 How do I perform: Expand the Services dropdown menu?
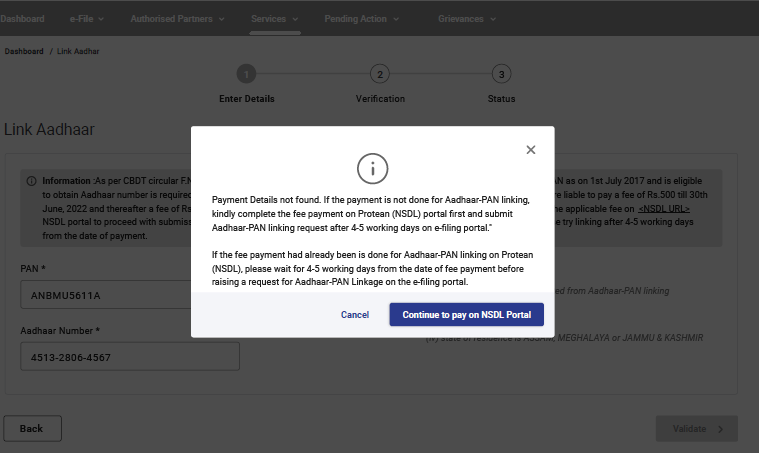click(275, 19)
